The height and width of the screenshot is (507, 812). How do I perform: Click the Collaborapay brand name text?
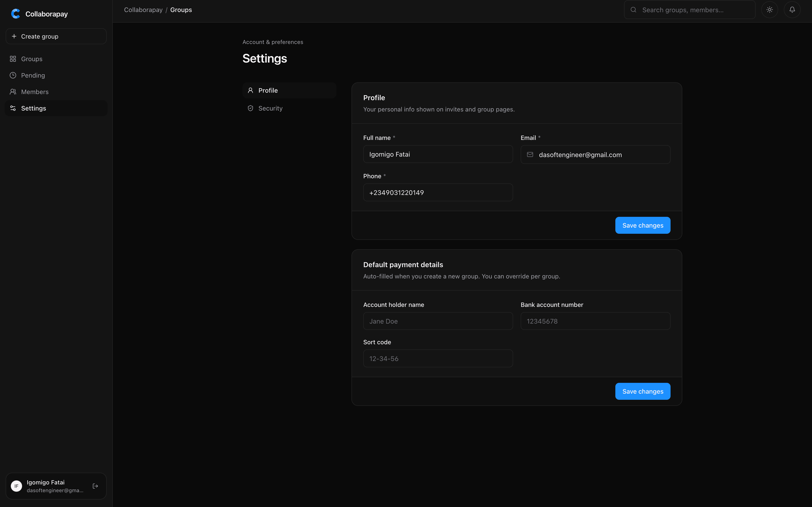[47, 14]
